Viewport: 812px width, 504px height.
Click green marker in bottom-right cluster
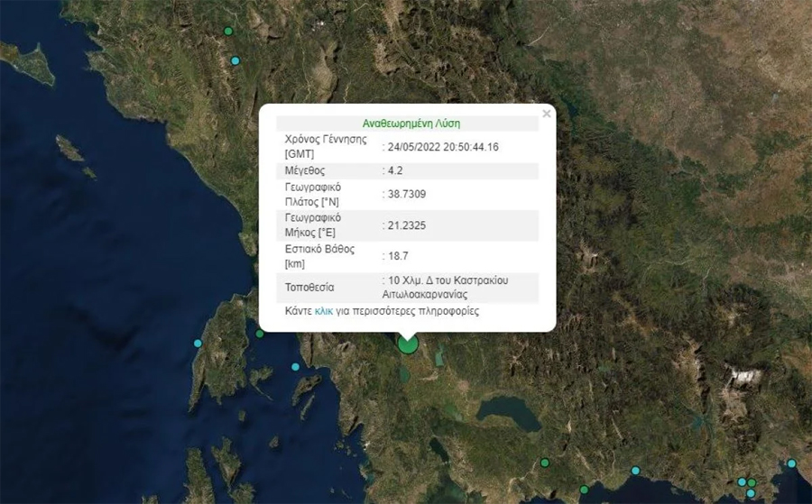[751, 483]
